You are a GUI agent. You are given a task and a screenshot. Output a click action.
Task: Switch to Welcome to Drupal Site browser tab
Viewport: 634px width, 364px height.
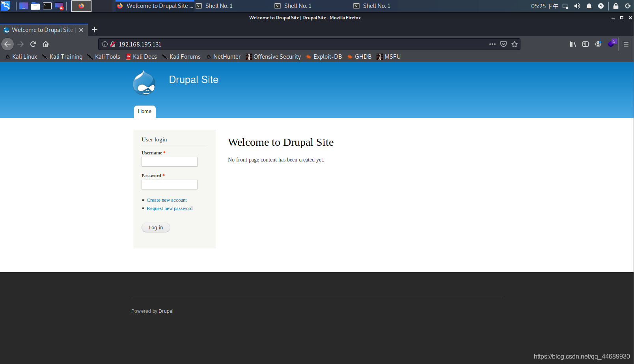pyautogui.click(x=43, y=30)
